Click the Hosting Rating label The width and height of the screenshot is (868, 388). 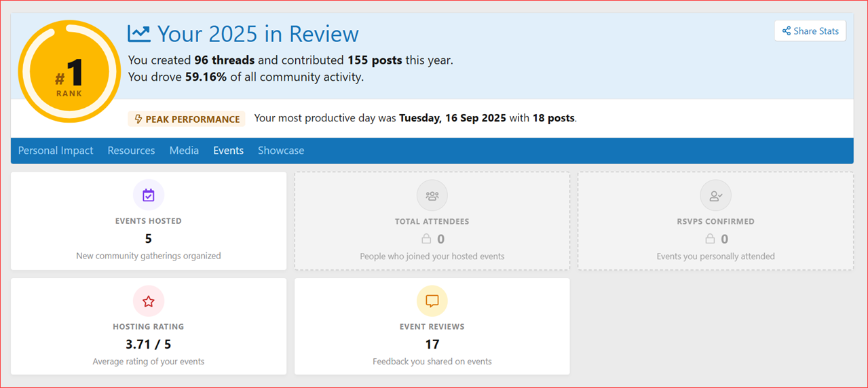click(149, 327)
